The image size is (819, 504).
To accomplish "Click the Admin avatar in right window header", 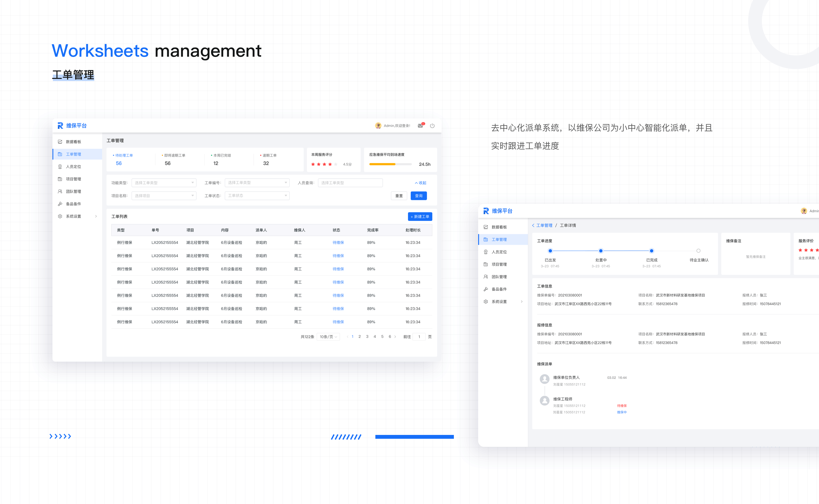I will (x=804, y=211).
